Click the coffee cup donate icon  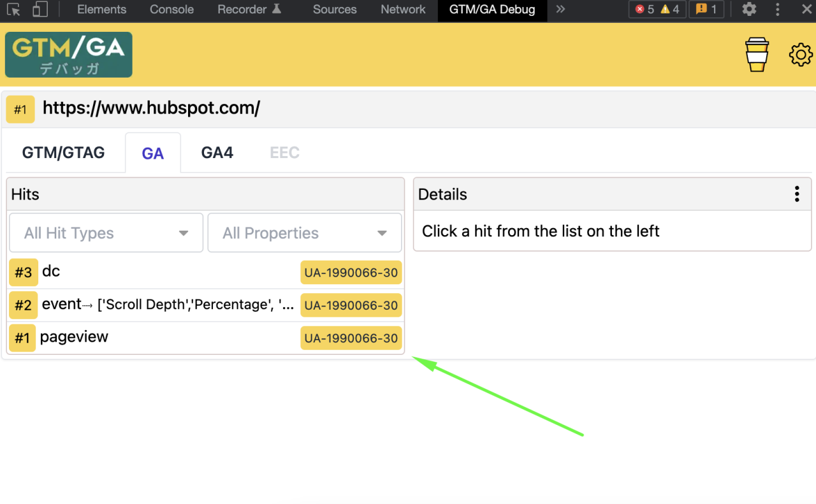pyautogui.click(x=757, y=55)
